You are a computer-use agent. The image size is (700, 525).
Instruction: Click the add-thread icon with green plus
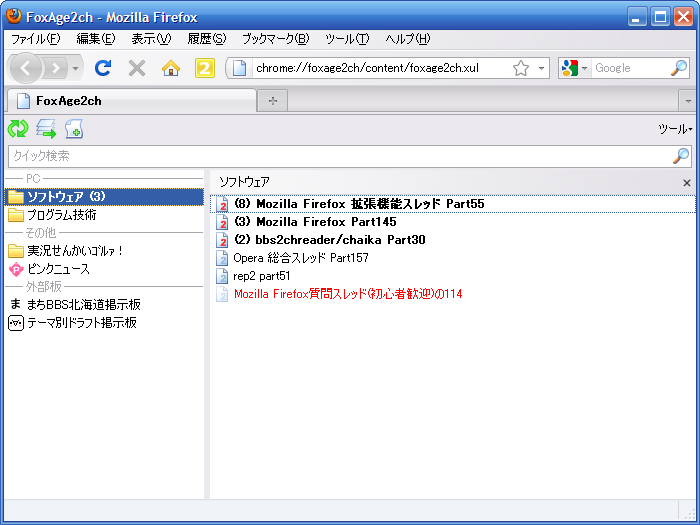click(x=74, y=129)
